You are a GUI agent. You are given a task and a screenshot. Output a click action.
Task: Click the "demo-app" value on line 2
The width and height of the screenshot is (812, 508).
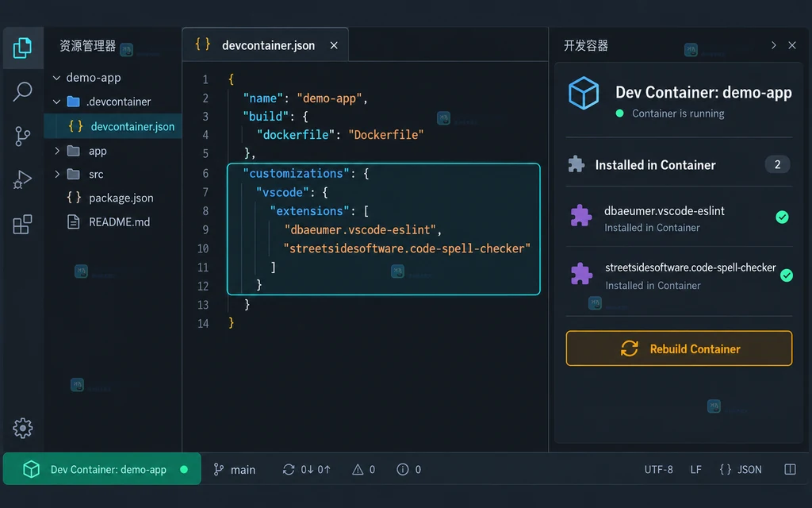(329, 98)
